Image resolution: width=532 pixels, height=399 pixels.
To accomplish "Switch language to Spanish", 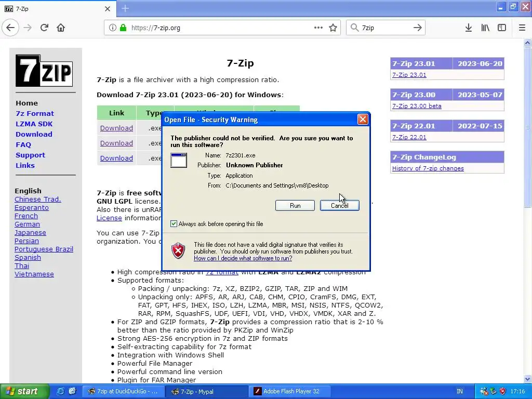I will coord(28,258).
